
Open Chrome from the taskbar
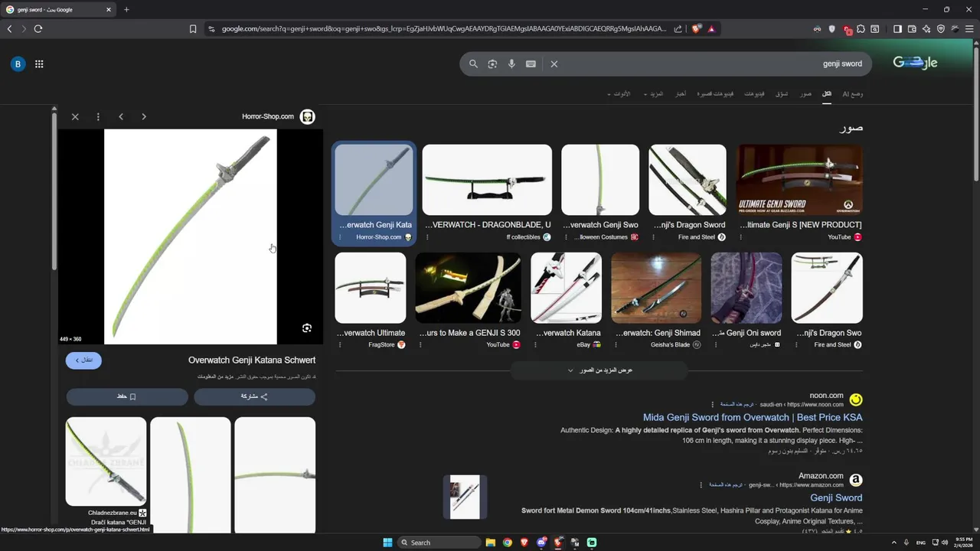pos(507,543)
